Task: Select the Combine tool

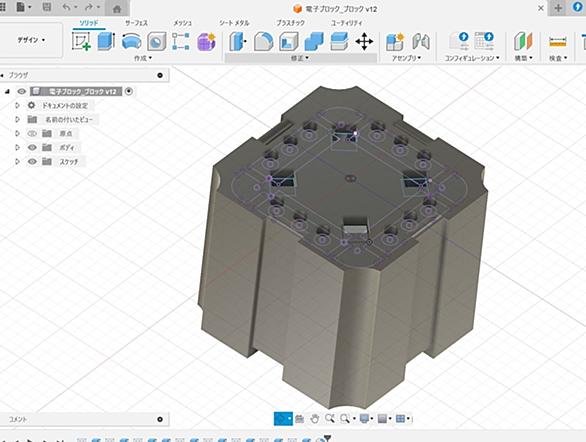Action: coord(314,41)
